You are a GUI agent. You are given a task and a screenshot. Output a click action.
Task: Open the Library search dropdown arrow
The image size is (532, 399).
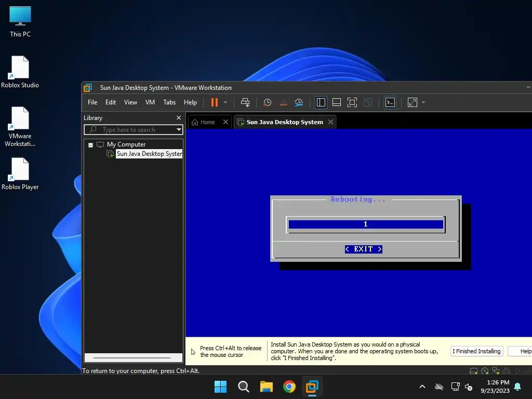tap(179, 129)
